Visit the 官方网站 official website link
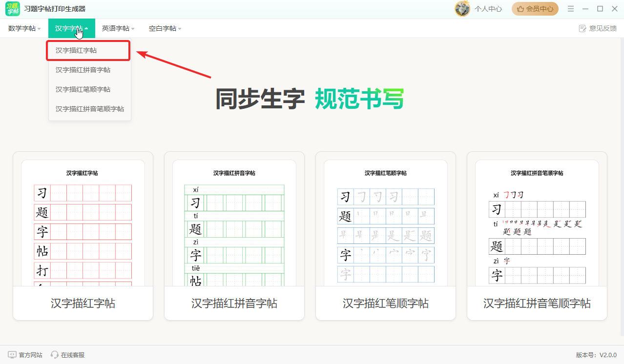Viewport: 624px width, 364px height. coord(25,355)
